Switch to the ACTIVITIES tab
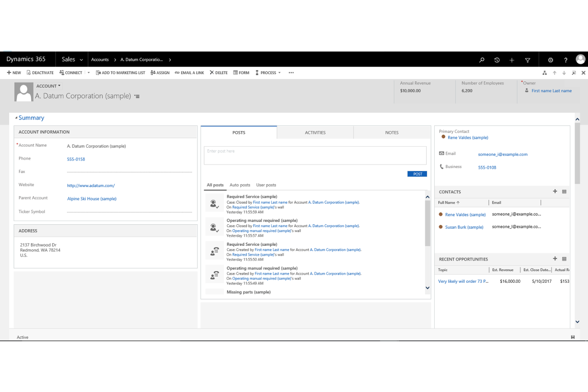 [315, 133]
